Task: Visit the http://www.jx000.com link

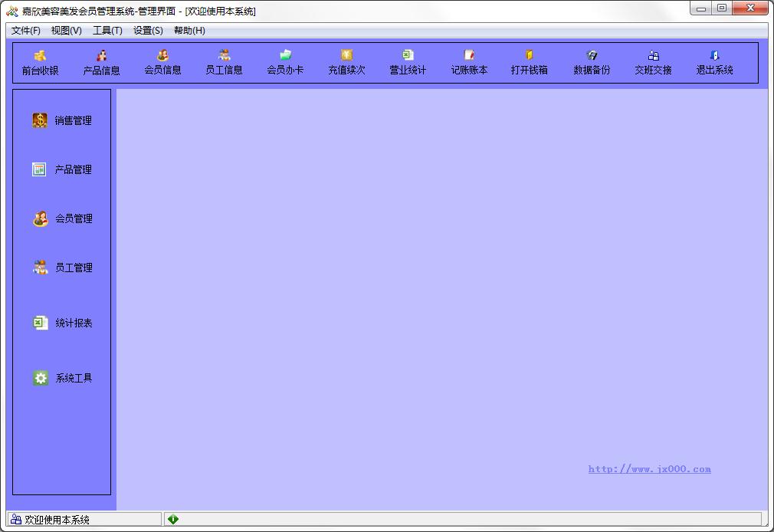Action: (650, 469)
